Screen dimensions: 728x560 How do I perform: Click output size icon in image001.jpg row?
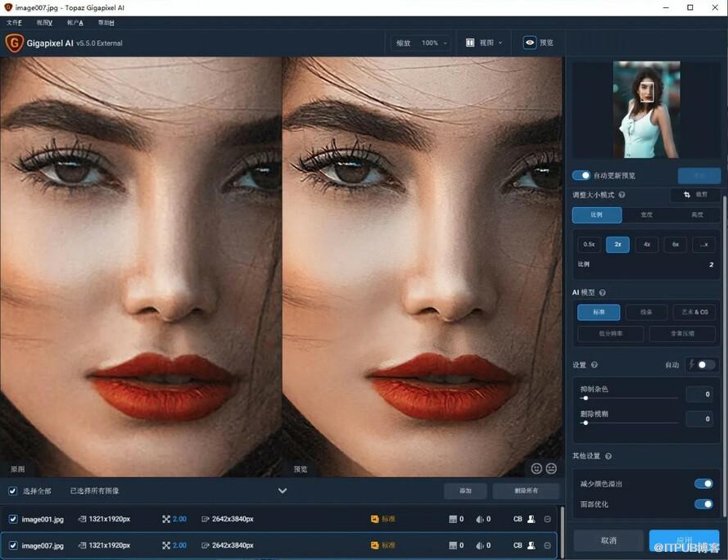[206, 519]
